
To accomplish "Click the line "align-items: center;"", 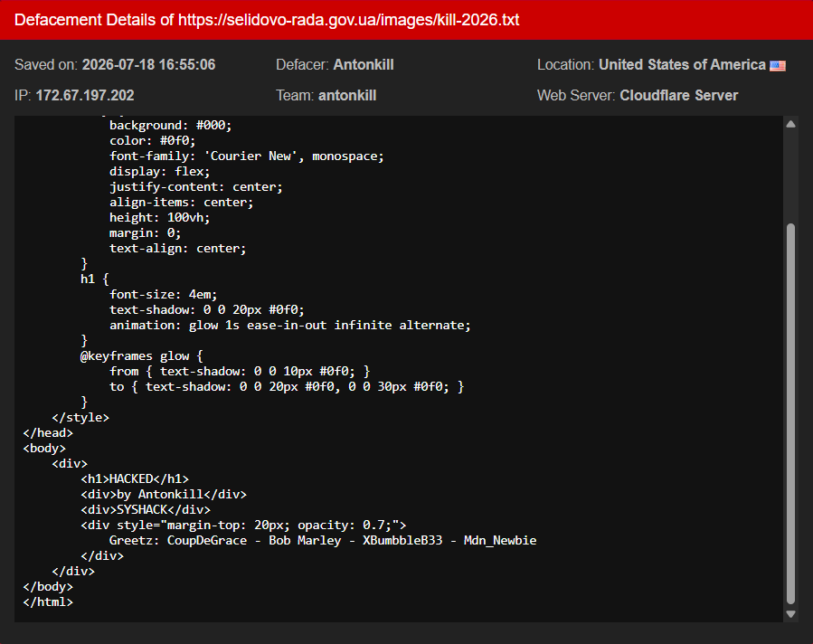I will 182,203.
